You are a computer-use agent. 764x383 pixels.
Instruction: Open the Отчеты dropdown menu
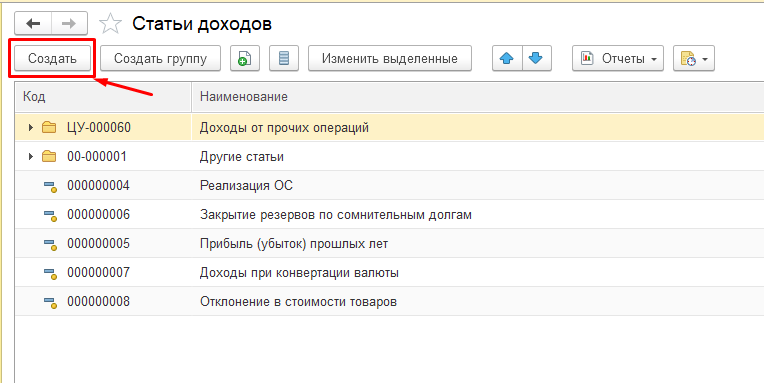point(618,58)
